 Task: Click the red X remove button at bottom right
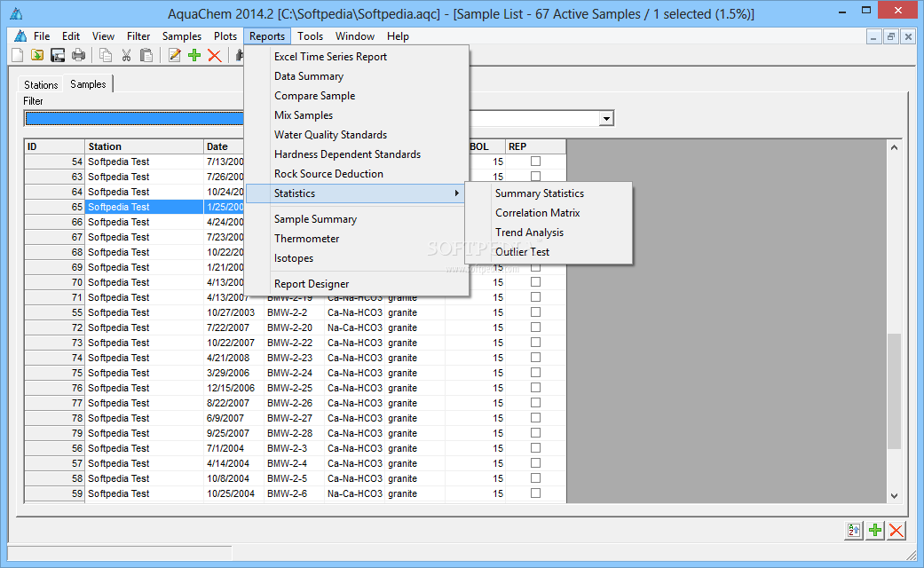click(896, 531)
